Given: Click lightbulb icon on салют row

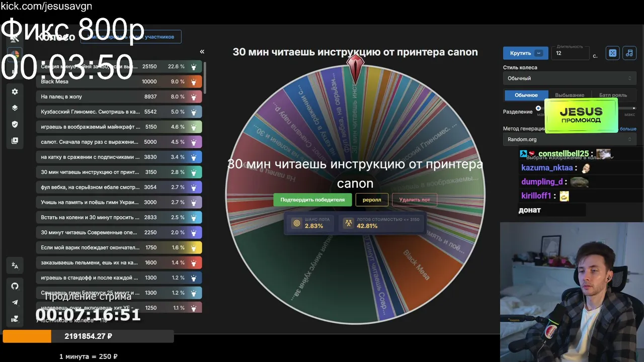Looking at the screenshot, I should coord(194,142).
